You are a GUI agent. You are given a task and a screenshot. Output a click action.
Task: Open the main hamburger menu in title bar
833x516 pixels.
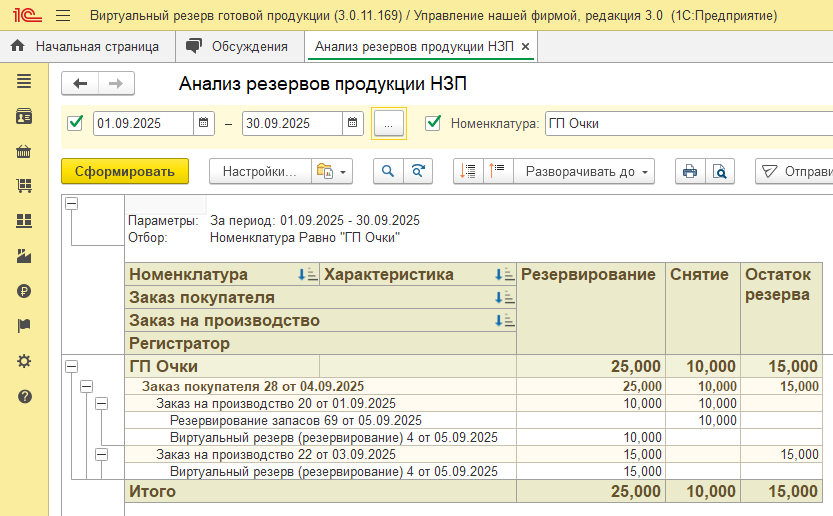(63, 15)
